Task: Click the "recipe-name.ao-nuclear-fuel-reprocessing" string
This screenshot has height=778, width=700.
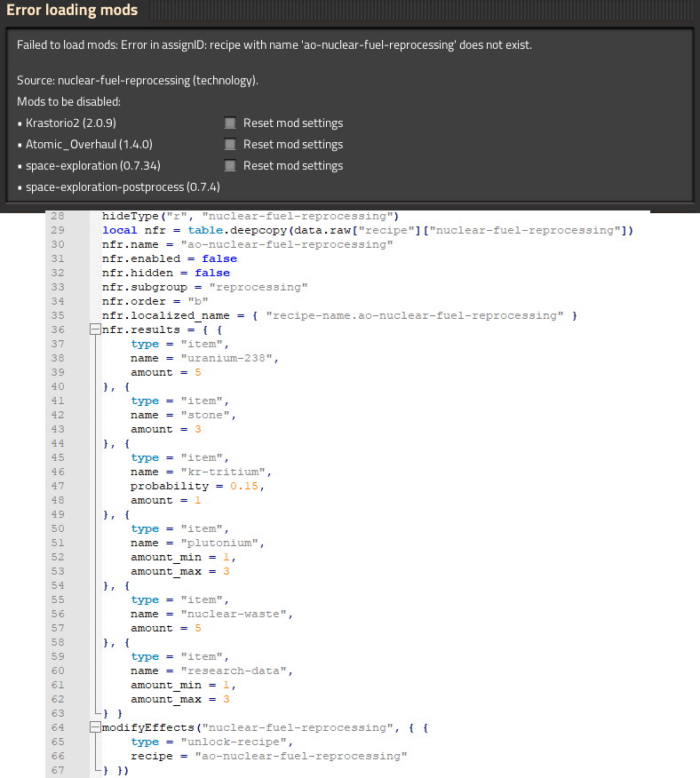Action: point(415,315)
